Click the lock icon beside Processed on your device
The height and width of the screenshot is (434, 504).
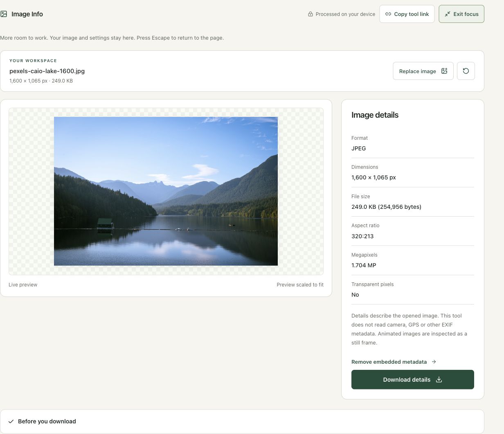(x=310, y=14)
